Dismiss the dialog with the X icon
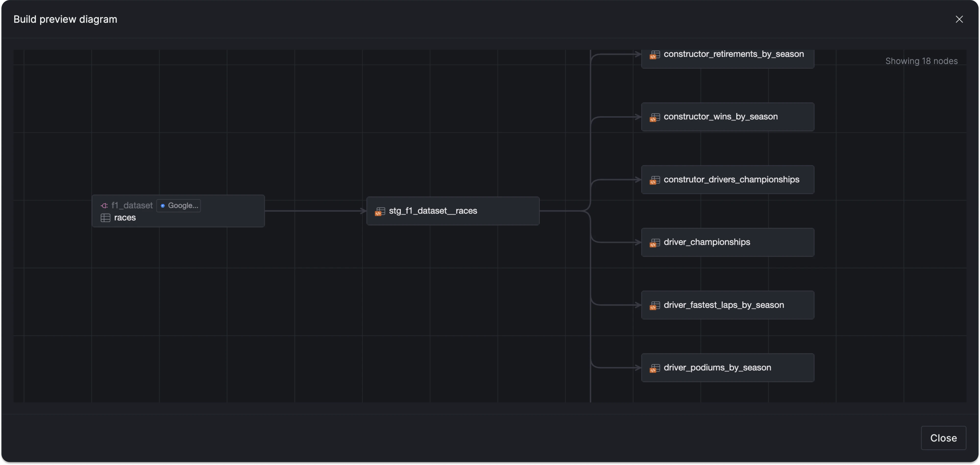980x465 pixels. click(959, 19)
